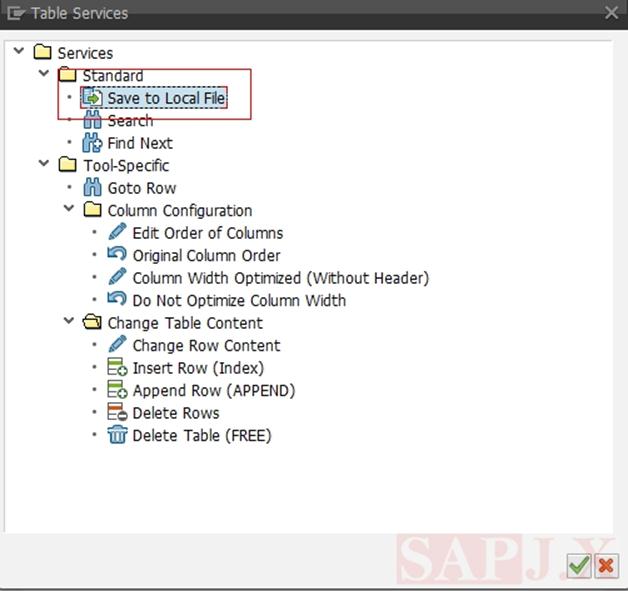
Task: Collapse the Column Configuration node
Action: tap(69, 209)
